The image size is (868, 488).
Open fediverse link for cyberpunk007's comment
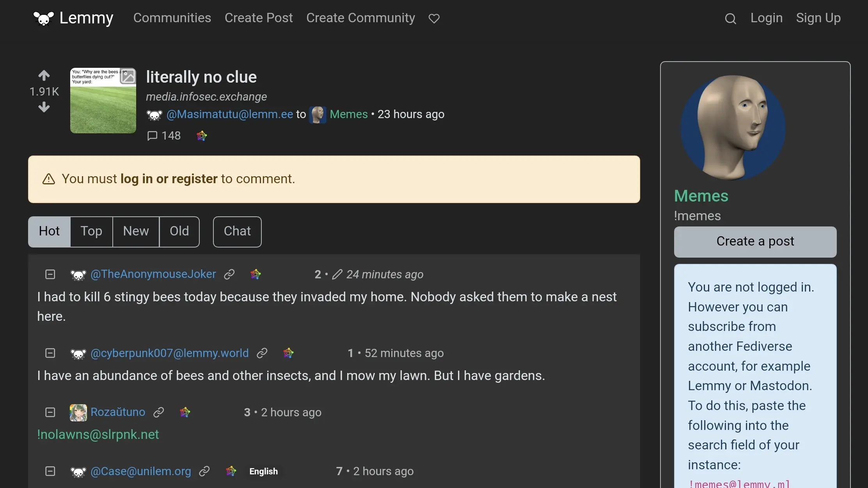tap(288, 353)
